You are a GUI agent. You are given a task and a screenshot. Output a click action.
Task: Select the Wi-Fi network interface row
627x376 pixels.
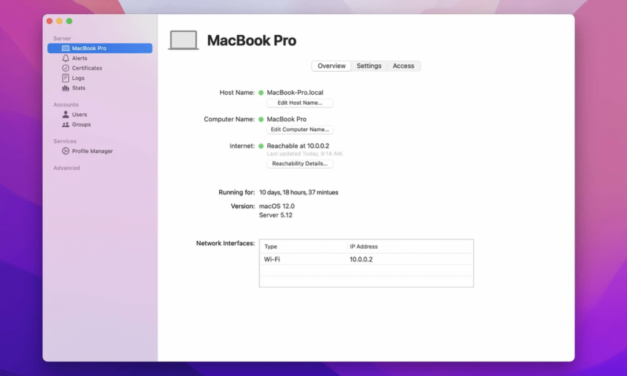tap(366, 260)
